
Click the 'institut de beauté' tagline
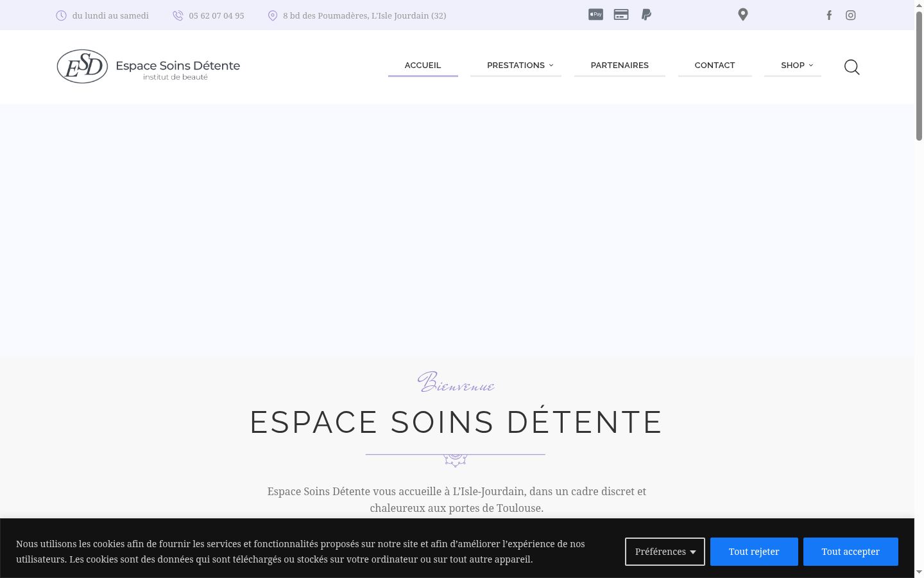pos(175,77)
